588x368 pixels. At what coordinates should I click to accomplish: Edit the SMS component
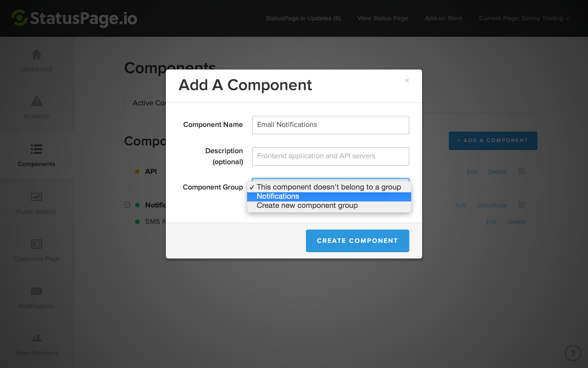491,222
